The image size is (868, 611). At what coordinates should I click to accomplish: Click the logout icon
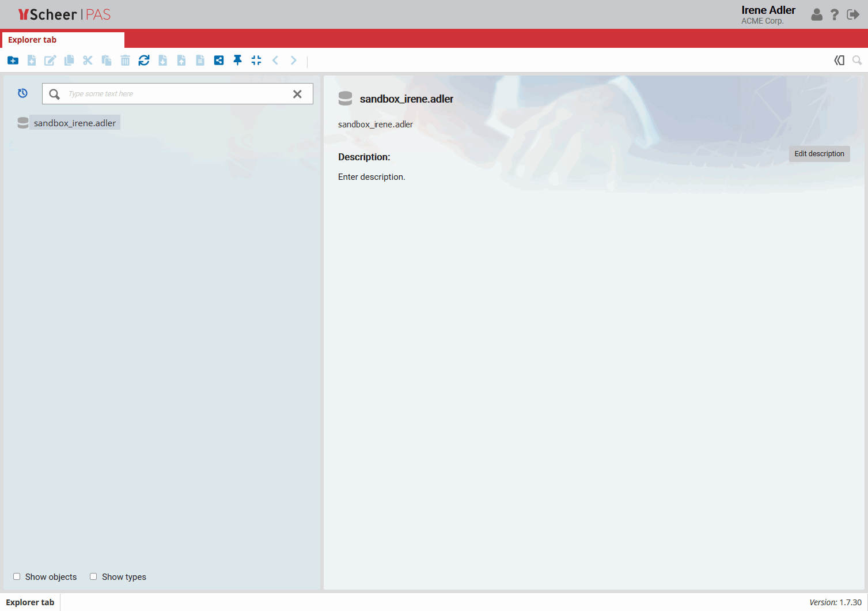pyautogui.click(x=853, y=14)
